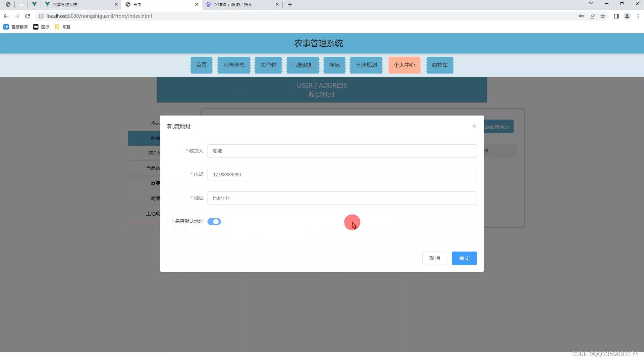Image resolution: width=644 pixels, height=360 pixels.
Task: Open a new browser tab
Action: point(290,4)
